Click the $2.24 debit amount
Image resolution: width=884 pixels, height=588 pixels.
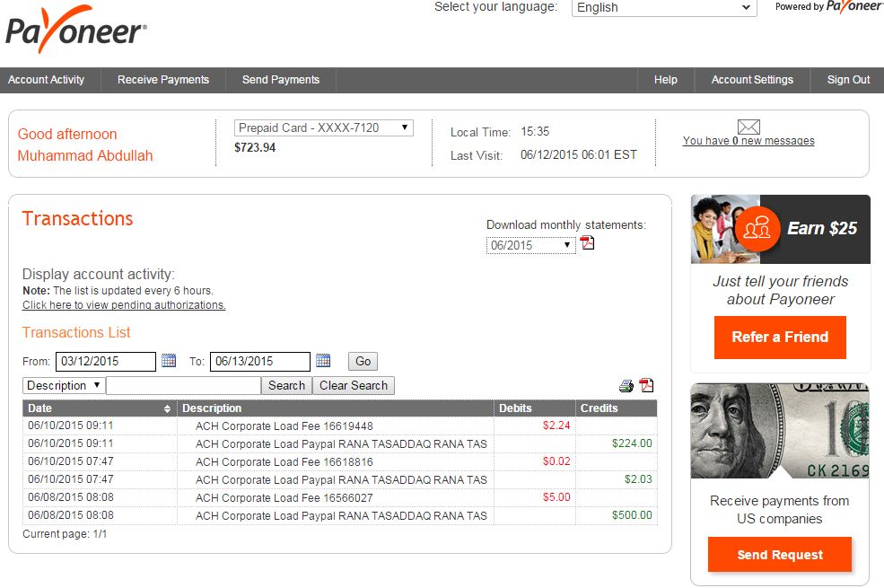point(556,426)
